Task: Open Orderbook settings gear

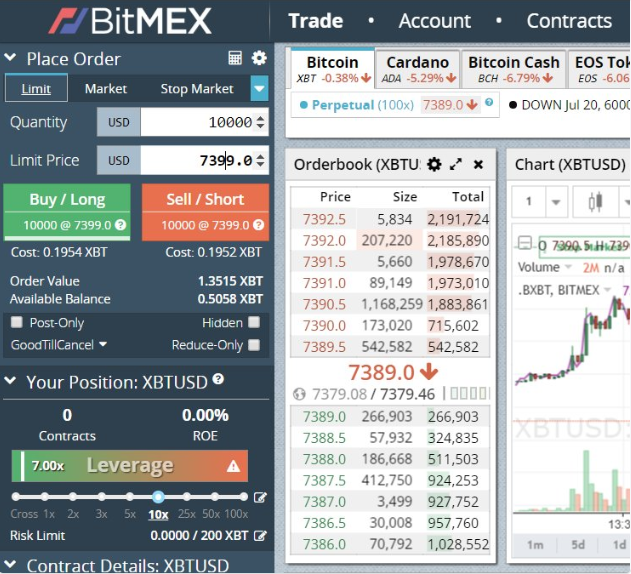Action: point(434,164)
